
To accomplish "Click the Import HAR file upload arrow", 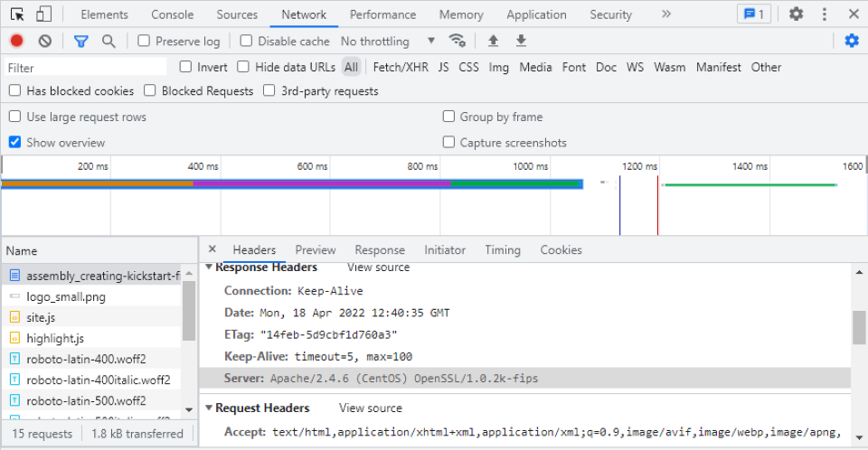I will pyautogui.click(x=493, y=41).
